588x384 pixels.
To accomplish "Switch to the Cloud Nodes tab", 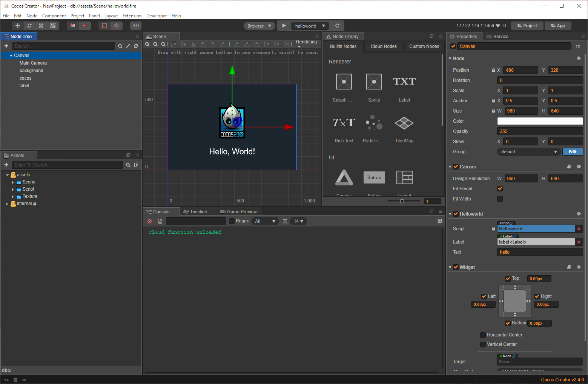I will coord(384,46).
